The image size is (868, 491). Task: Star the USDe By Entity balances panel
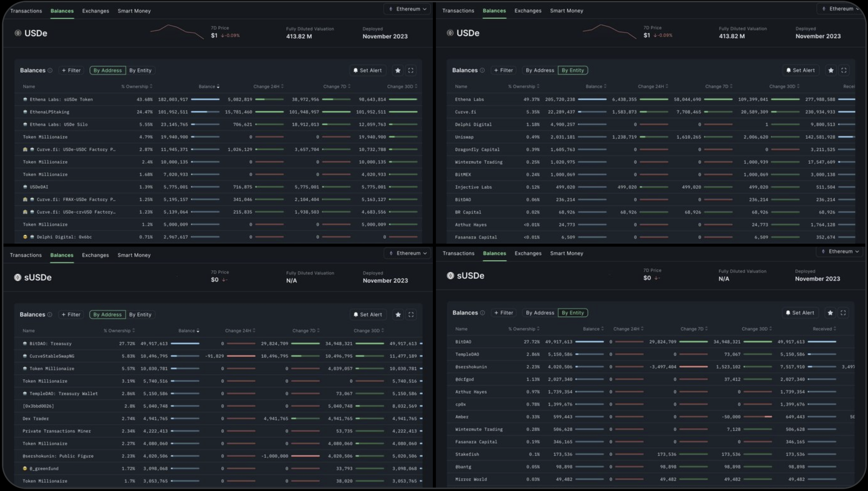point(831,70)
